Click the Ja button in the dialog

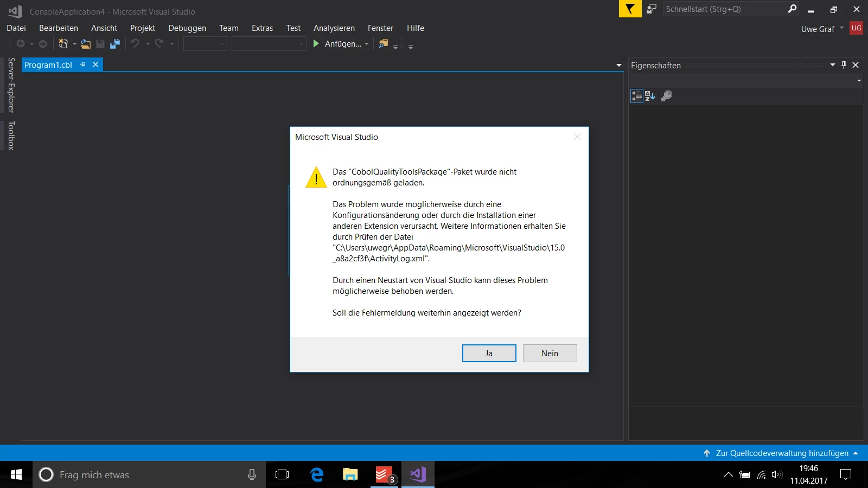[x=489, y=353]
